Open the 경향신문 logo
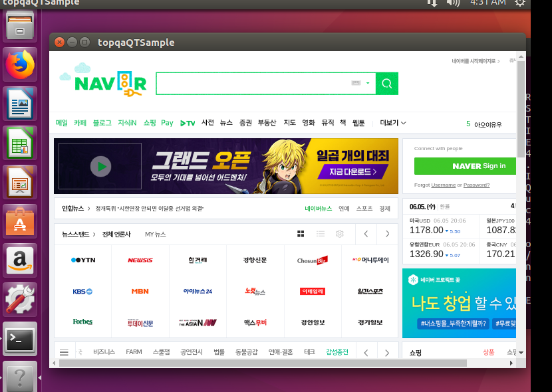Viewport: 552px width, 392px height. (x=255, y=260)
